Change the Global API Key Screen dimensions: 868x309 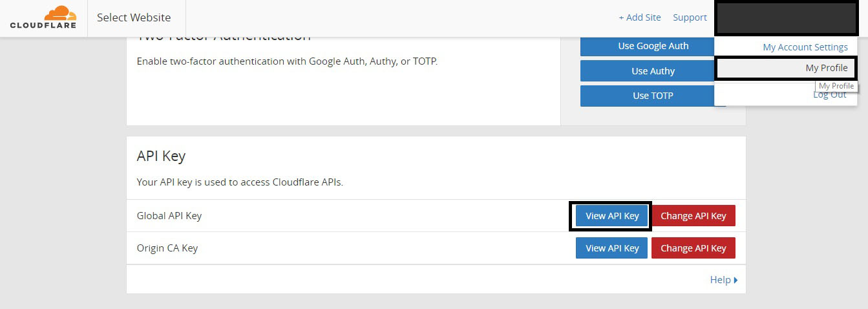693,216
